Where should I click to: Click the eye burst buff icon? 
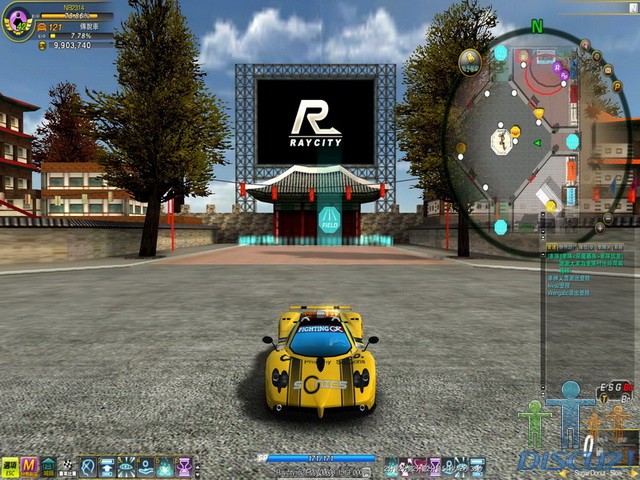tap(462, 467)
